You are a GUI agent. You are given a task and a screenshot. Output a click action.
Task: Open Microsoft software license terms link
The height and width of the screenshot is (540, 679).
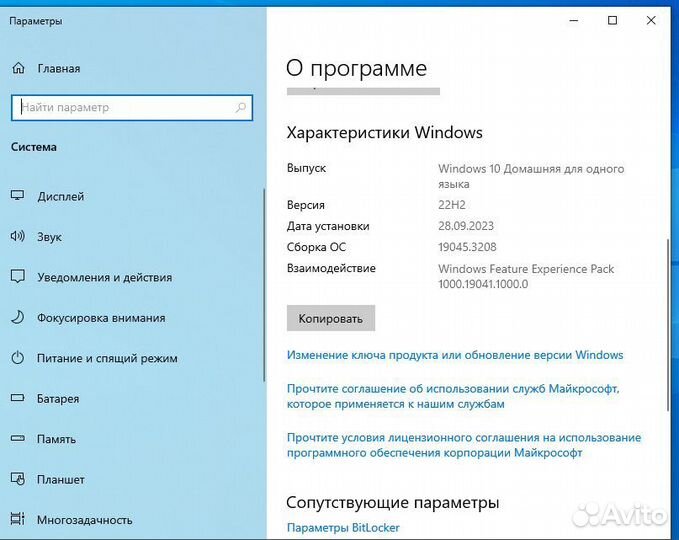(464, 445)
